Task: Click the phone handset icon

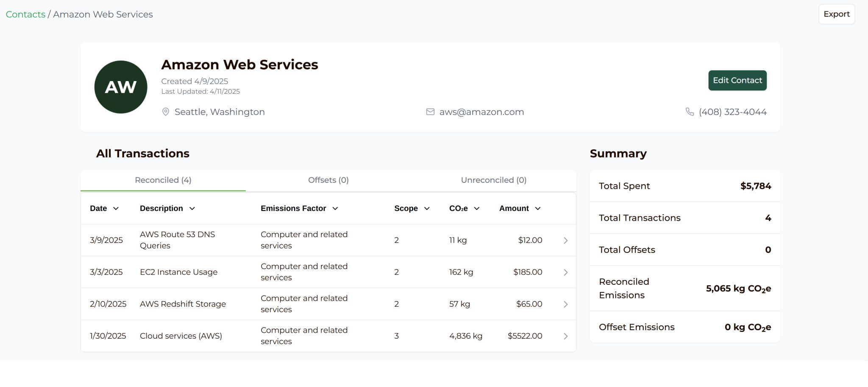Action: pos(690,112)
